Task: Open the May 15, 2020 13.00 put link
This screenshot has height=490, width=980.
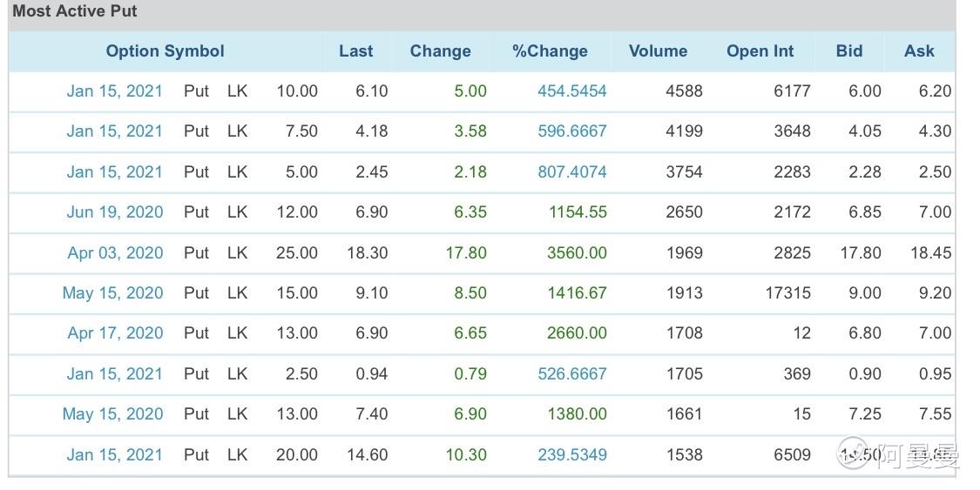Action: click(112, 414)
